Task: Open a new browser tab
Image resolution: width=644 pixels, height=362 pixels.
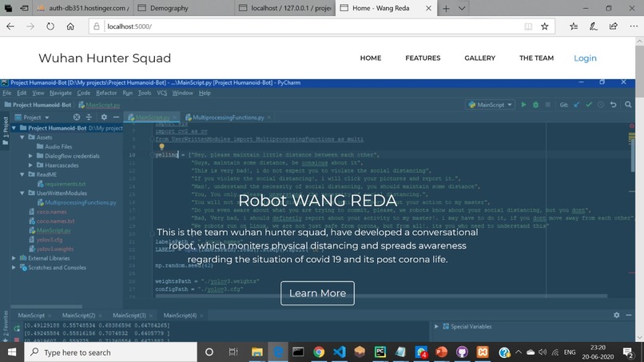Action: (x=446, y=8)
